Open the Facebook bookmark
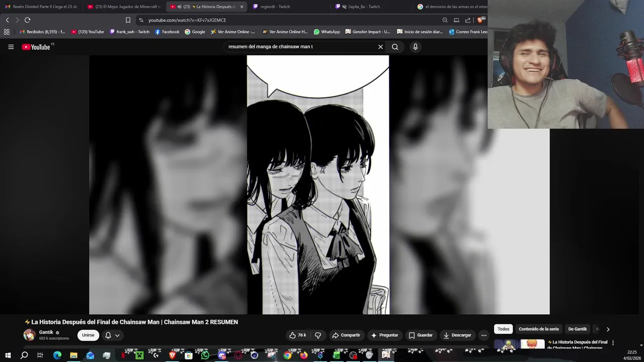Viewport: 644px width, 362px height. click(167, 32)
